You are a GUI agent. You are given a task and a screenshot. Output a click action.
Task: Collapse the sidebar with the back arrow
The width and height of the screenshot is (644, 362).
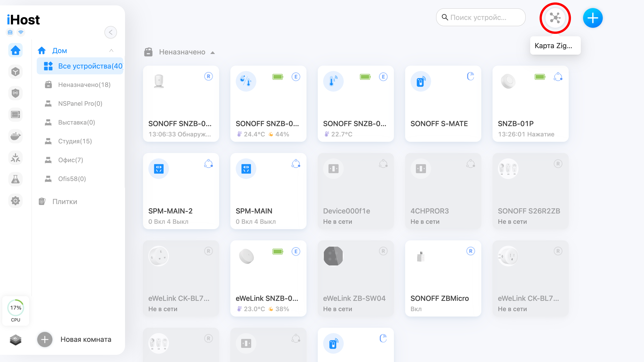pyautogui.click(x=110, y=32)
